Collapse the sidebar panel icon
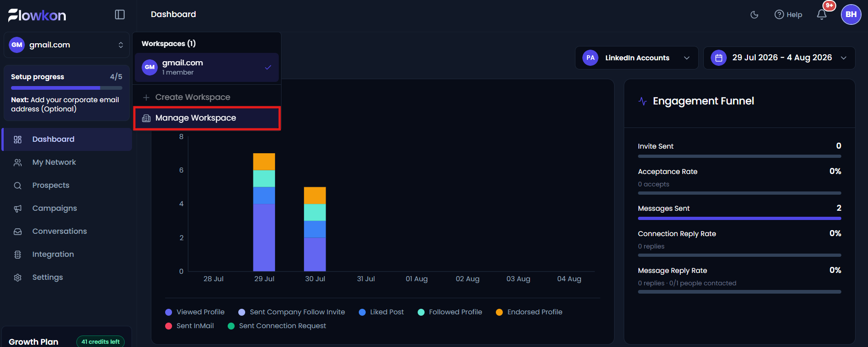 (x=120, y=15)
